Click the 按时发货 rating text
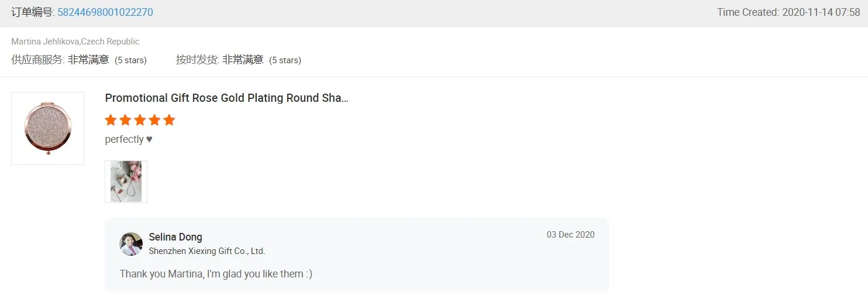 [238, 60]
